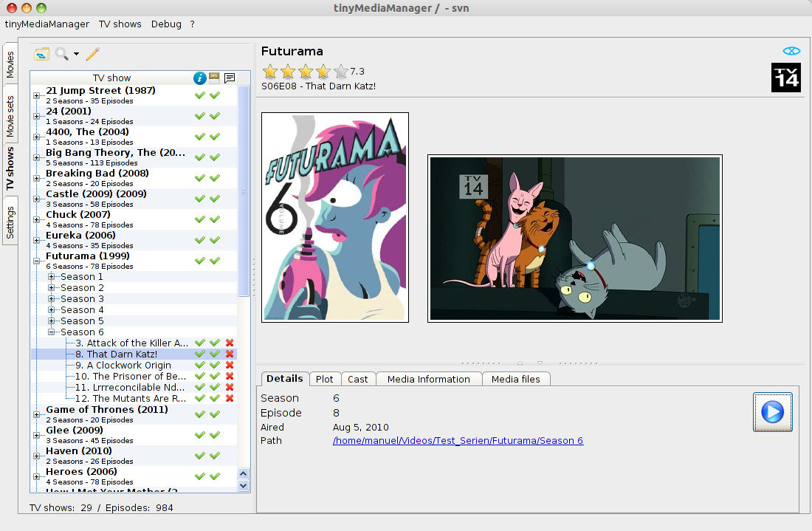The height and width of the screenshot is (531, 812).
Task: Open the Debug menu
Action: (x=166, y=24)
